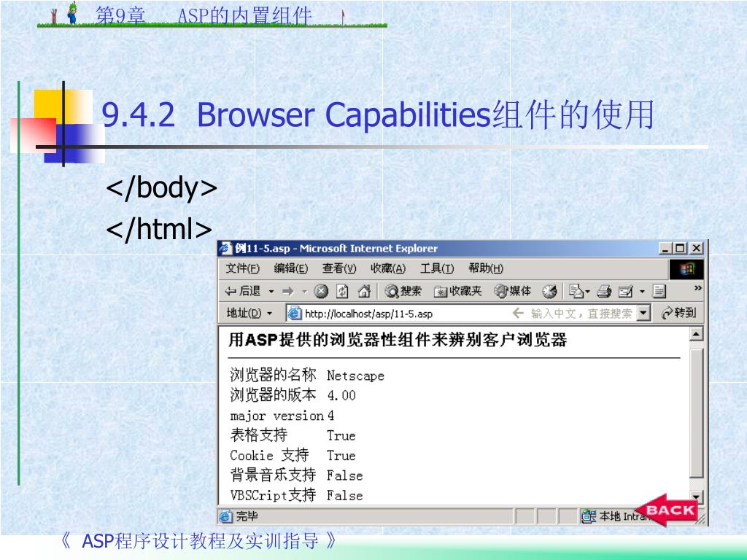
Task: Open the 搜索 search panel
Action: (403, 291)
